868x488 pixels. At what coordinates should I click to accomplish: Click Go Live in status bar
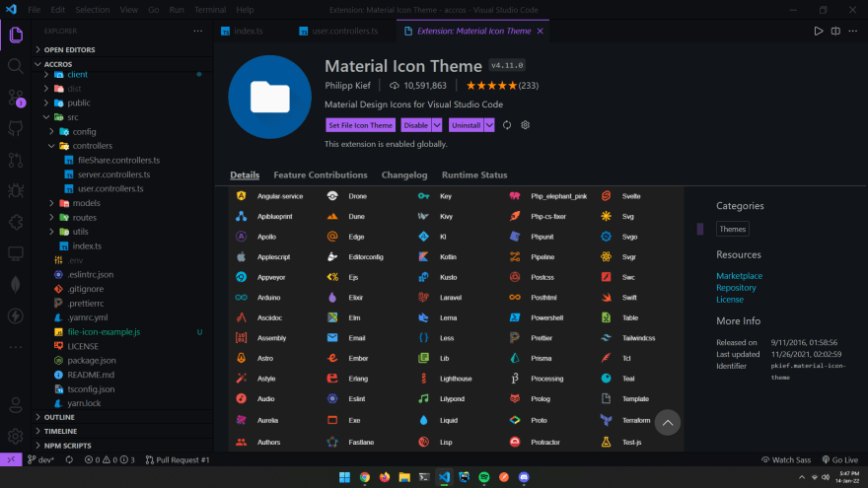coord(839,459)
